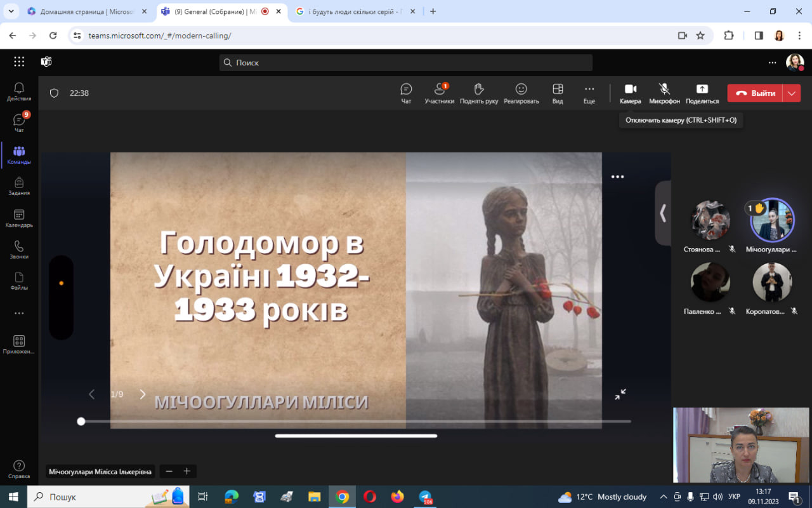Switch to the General (Собрание) Teams tab
The width and height of the screenshot is (812, 508).
point(221,11)
